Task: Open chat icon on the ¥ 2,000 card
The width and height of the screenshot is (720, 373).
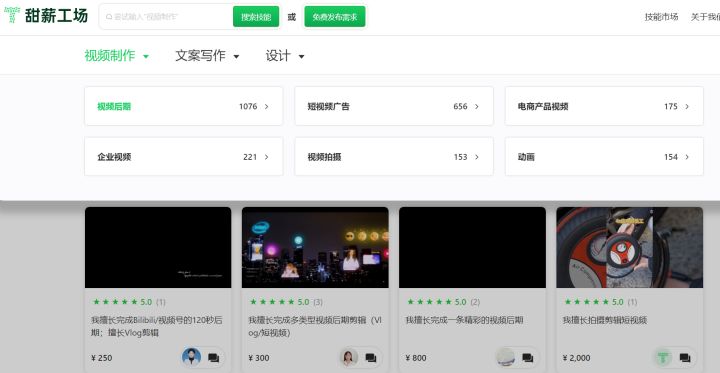Action: click(685, 357)
